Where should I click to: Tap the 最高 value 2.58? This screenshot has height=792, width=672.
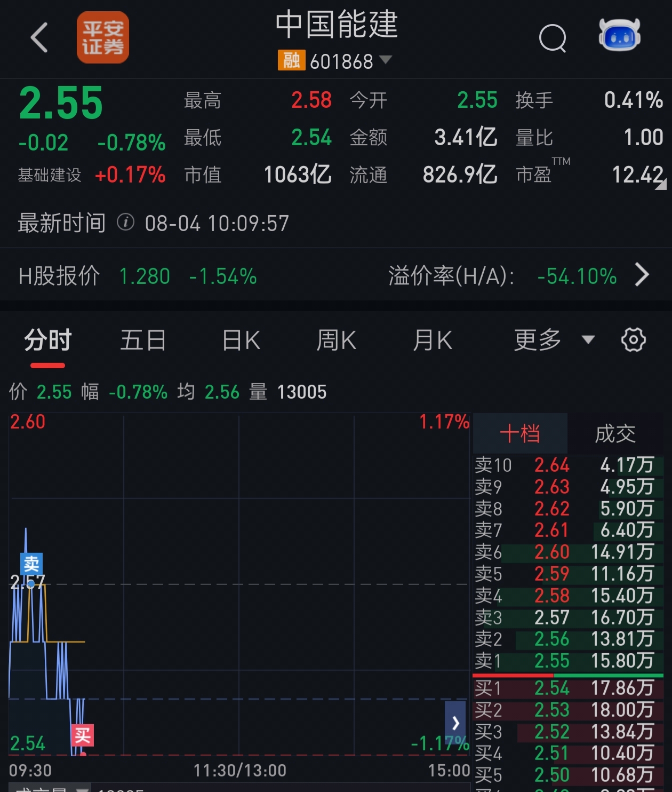click(x=311, y=100)
